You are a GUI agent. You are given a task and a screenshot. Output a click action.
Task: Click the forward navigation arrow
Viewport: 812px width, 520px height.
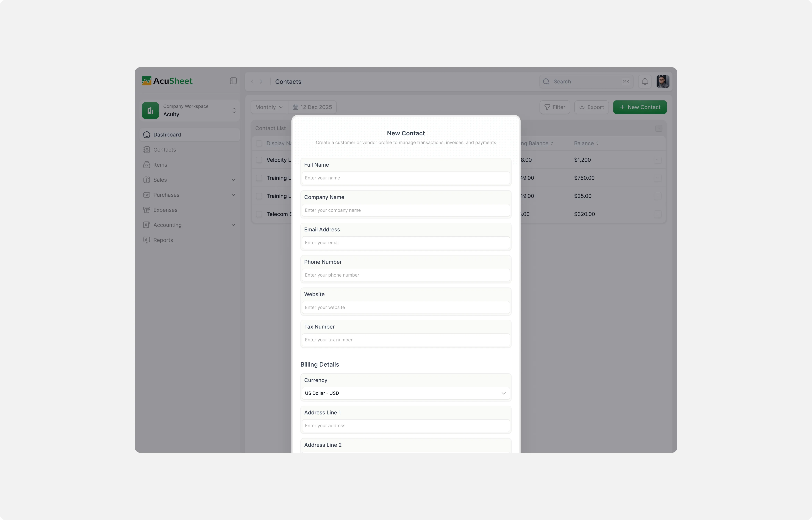pos(261,82)
